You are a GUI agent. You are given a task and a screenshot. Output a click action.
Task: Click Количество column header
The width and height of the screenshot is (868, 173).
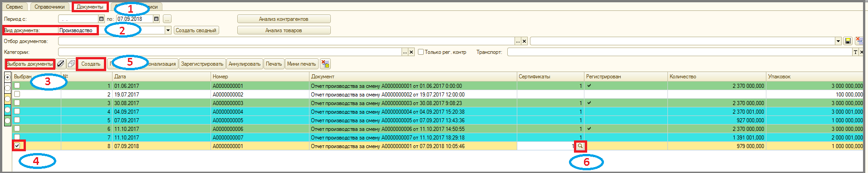717,77
